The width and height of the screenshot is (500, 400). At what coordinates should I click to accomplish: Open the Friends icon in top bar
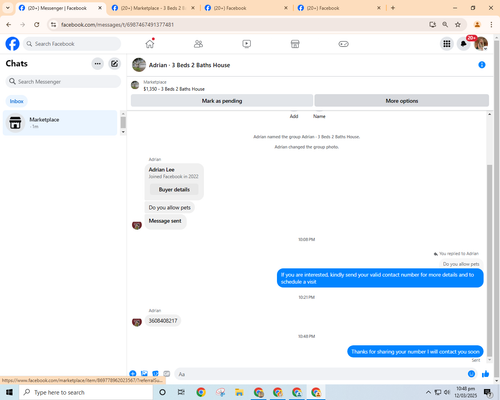(x=198, y=44)
